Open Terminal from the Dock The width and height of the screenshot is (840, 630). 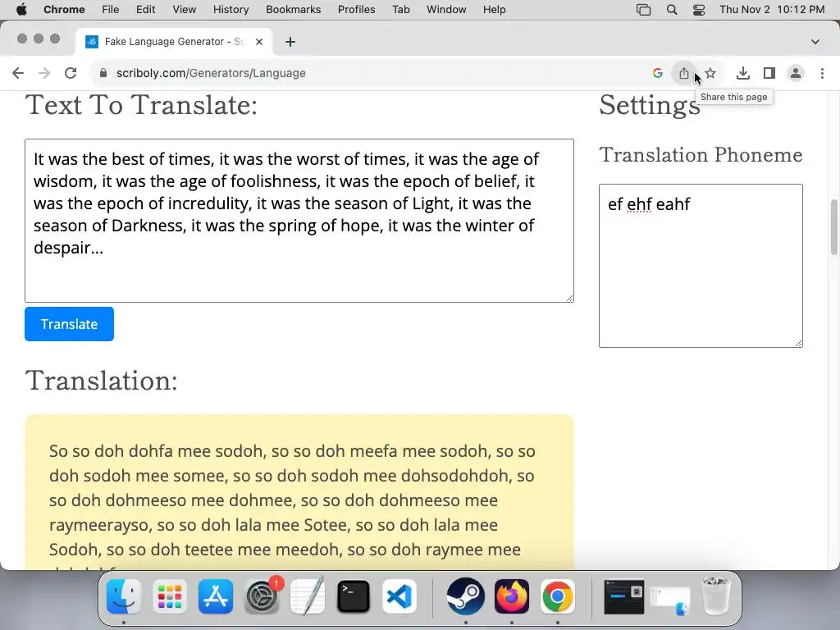(x=354, y=597)
